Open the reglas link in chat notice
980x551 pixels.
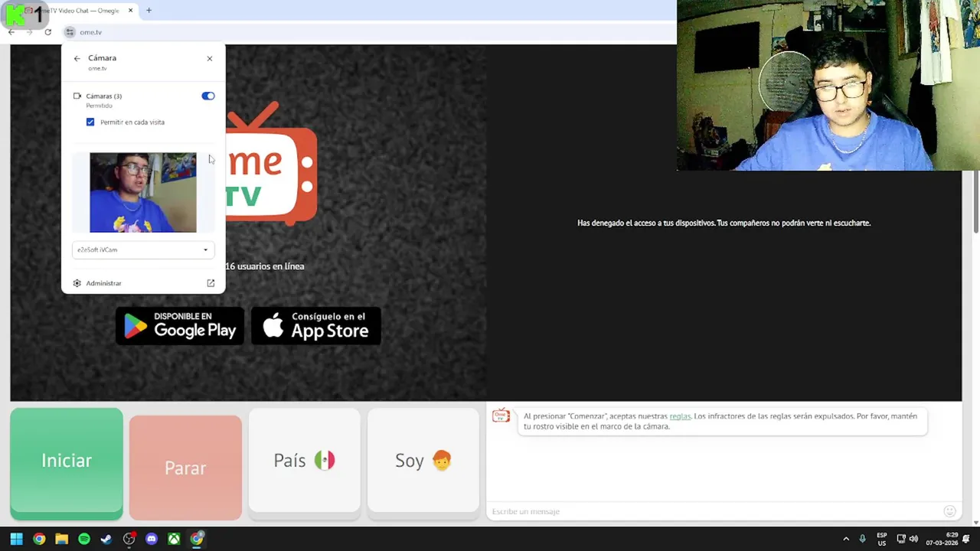click(x=680, y=416)
